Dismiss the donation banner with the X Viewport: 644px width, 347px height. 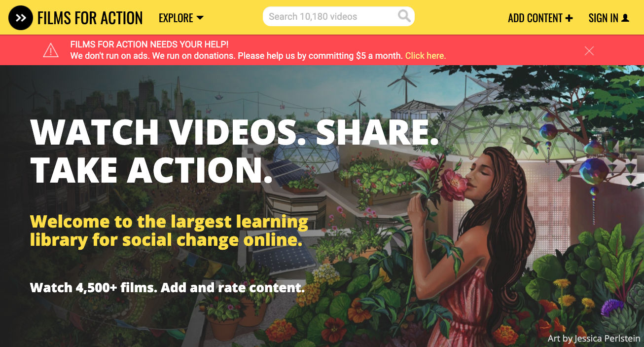589,50
